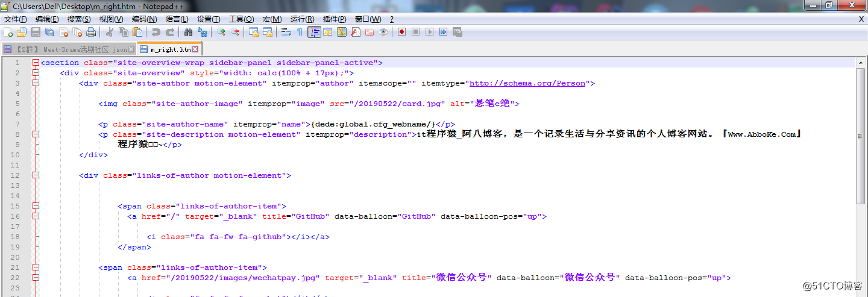Toggle synchronized horizontal scrolling
The image size is (868, 297).
click(x=268, y=32)
